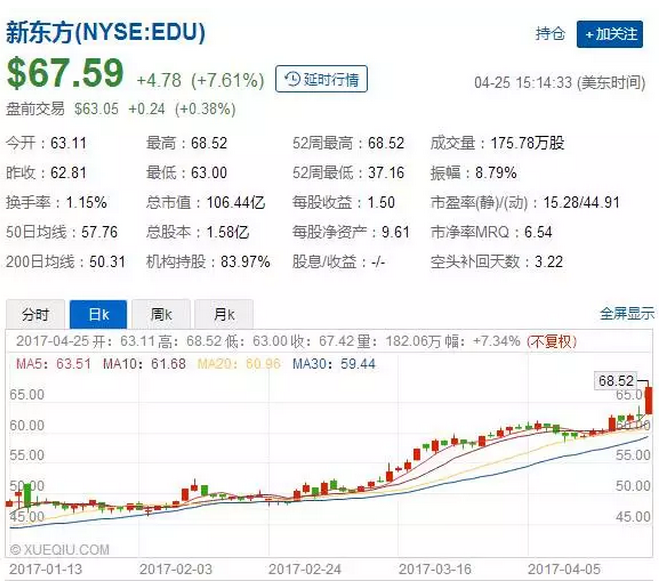Click the tall green candlestick near 50.00
This screenshot has height=581, width=662.
coord(28,496)
